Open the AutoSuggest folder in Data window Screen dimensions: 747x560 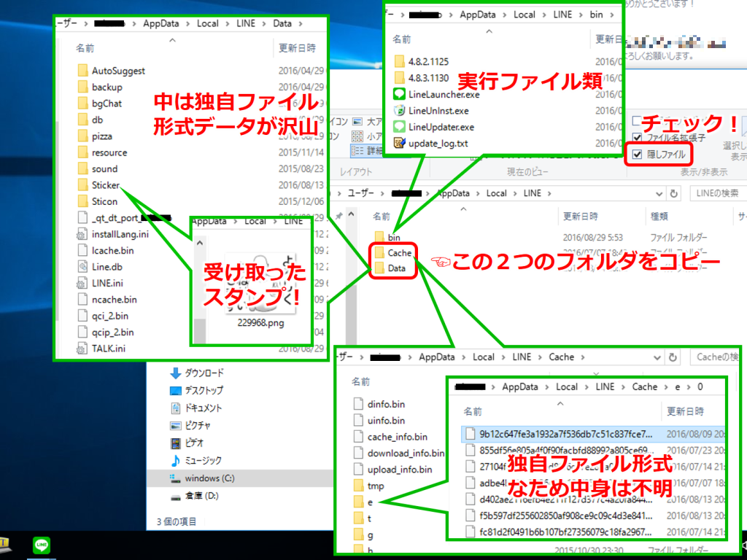coord(112,71)
